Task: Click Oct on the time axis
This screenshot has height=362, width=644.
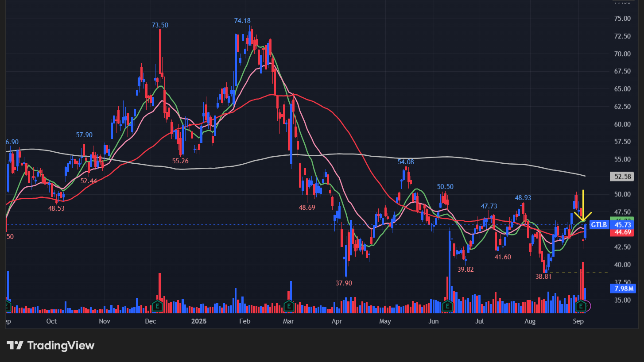Action: pos(51,321)
